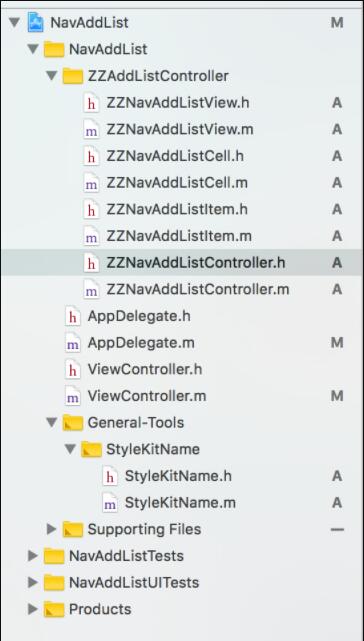This screenshot has height=641, width=364.
Task: Click the m file icon for ZZNavAddListCell.m
Action: [91, 183]
